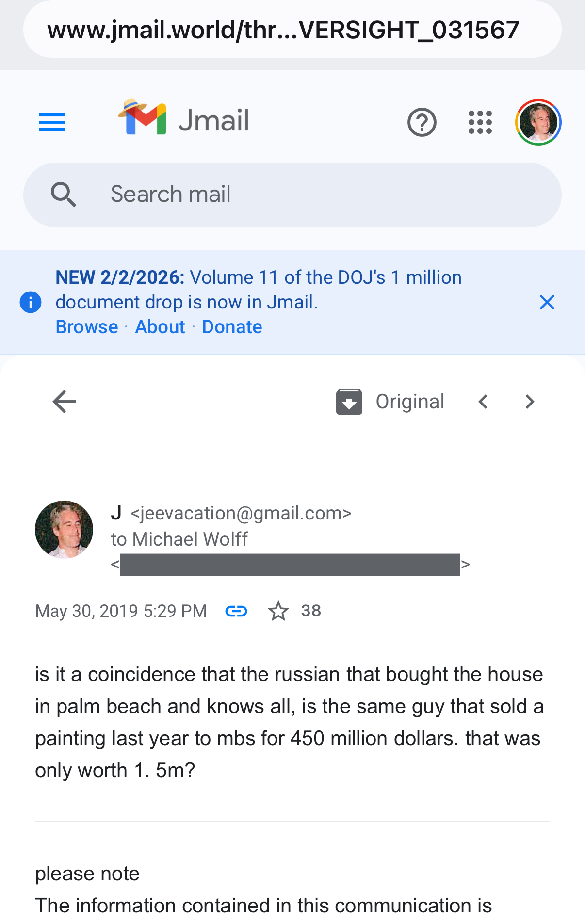This screenshot has width=585, height=924.
Task: Click the account profile avatar
Action: click(x=538, y=122)
